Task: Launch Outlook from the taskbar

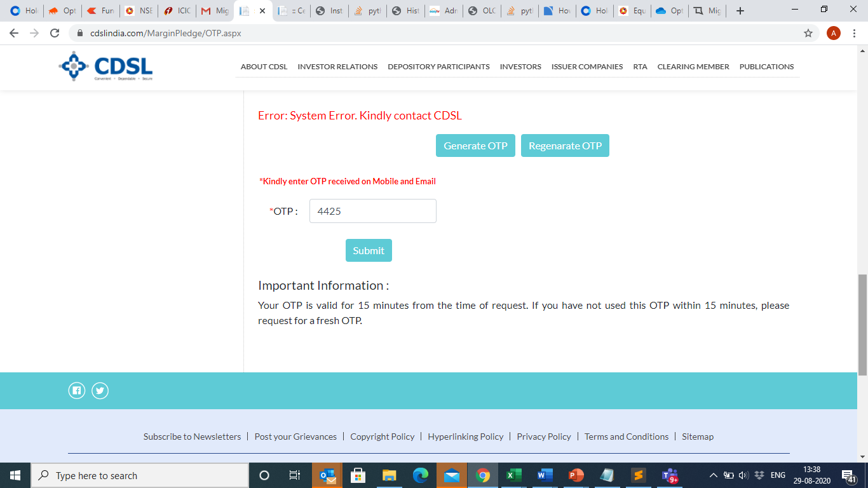Action: [327, 475]
